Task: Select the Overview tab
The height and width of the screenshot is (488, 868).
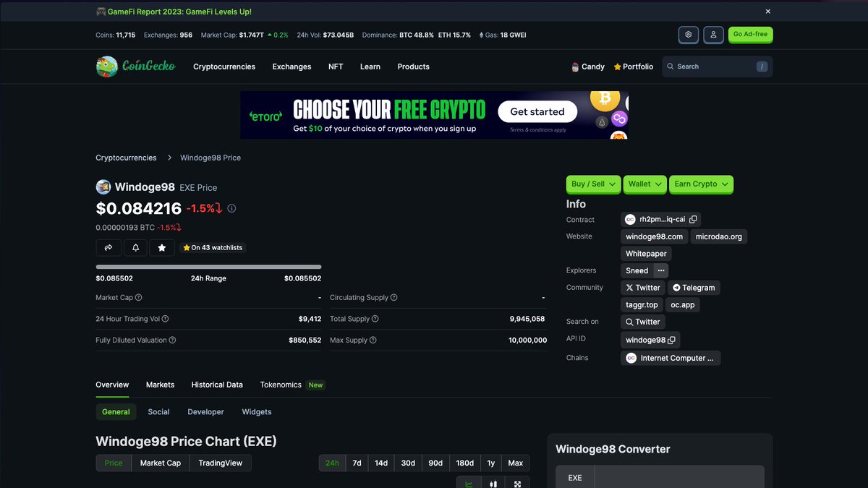Action: (112, 385)
